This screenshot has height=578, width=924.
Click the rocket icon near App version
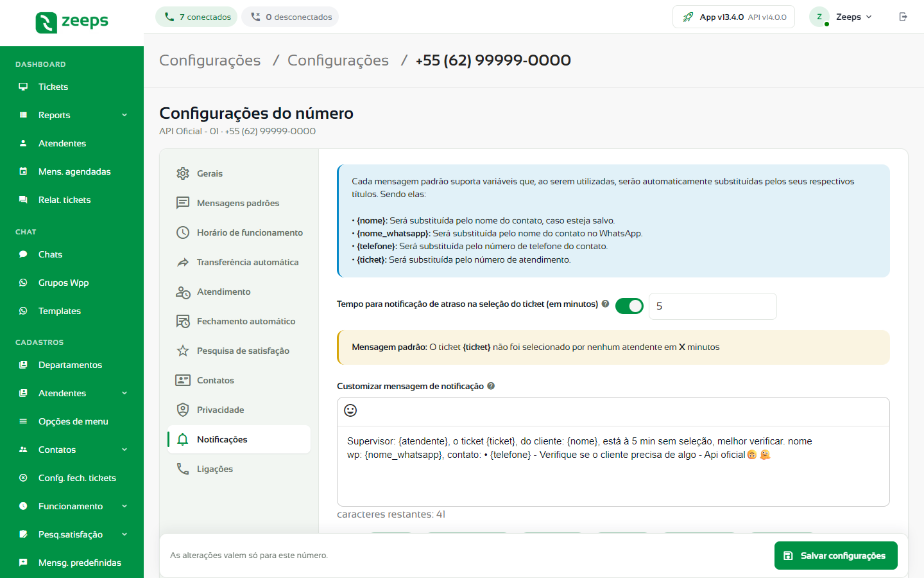688,17
